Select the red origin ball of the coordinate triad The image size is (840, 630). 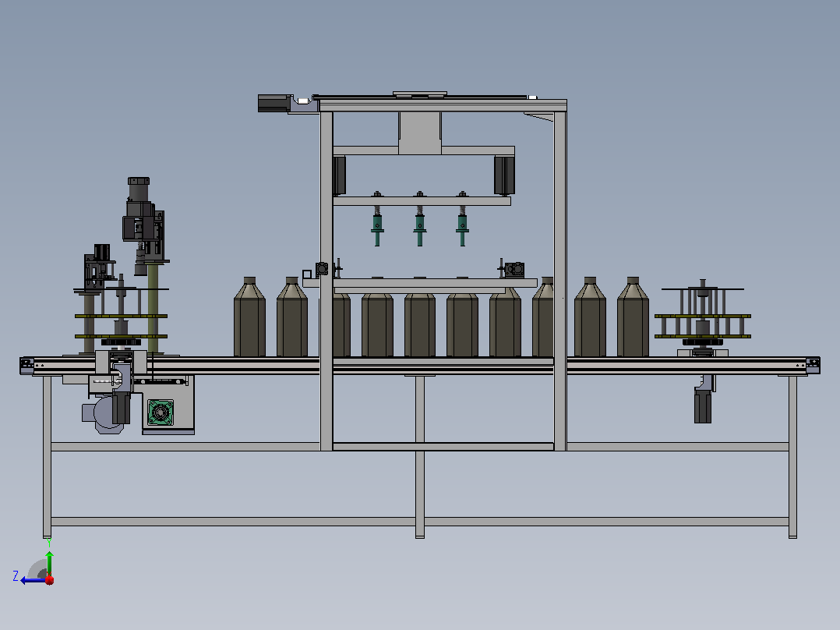50,580
